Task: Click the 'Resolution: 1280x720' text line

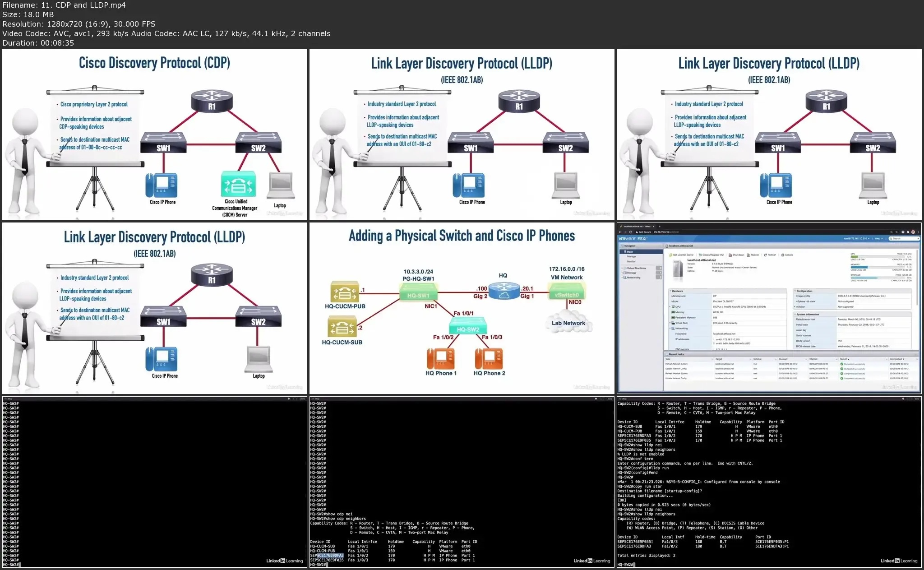Action: 79,24
